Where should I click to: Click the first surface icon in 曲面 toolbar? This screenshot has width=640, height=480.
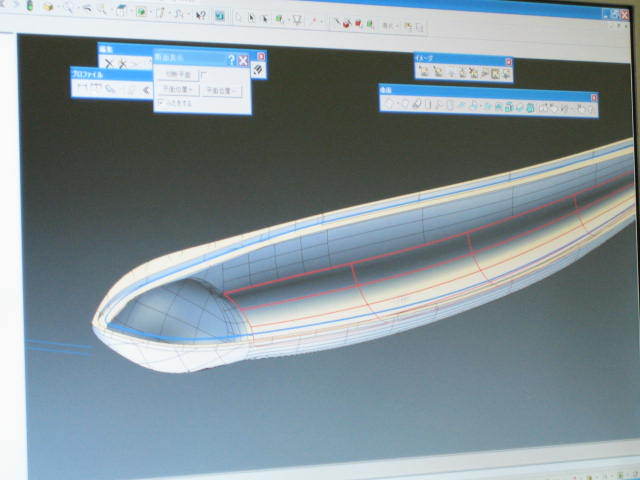(x=389, y=104)
